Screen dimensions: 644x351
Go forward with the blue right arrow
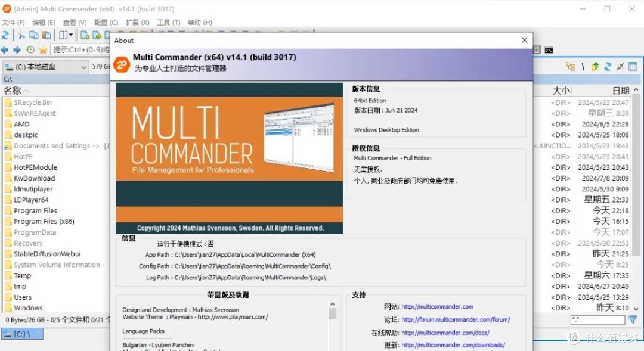click(x=17, y=49)
